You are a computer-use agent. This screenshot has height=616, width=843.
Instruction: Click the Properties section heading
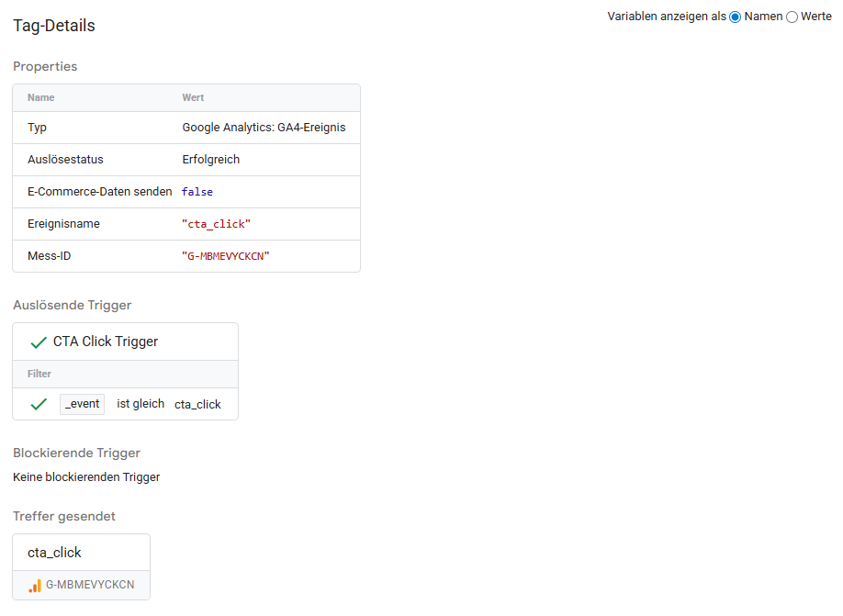click(45, 67)
